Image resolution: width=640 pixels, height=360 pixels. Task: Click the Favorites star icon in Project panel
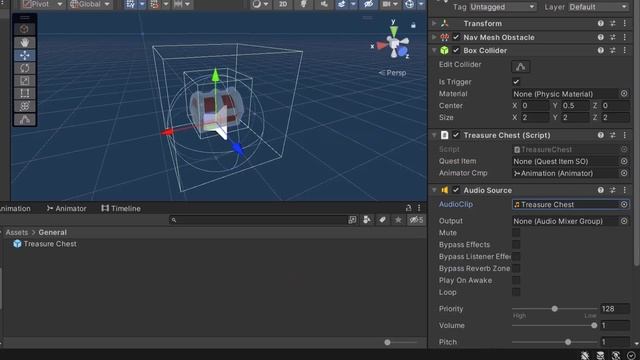click(398, 220)
